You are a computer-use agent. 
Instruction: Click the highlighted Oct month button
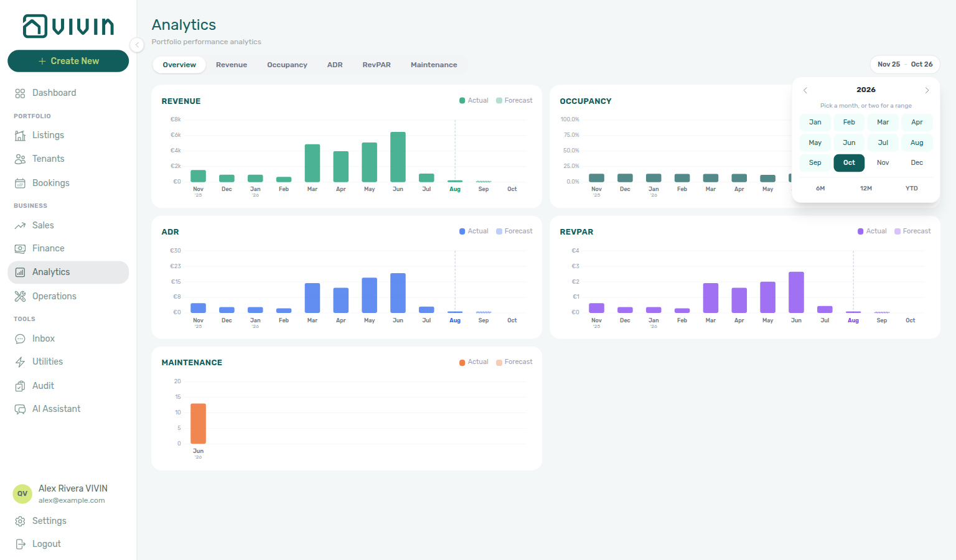click(849, 163)
